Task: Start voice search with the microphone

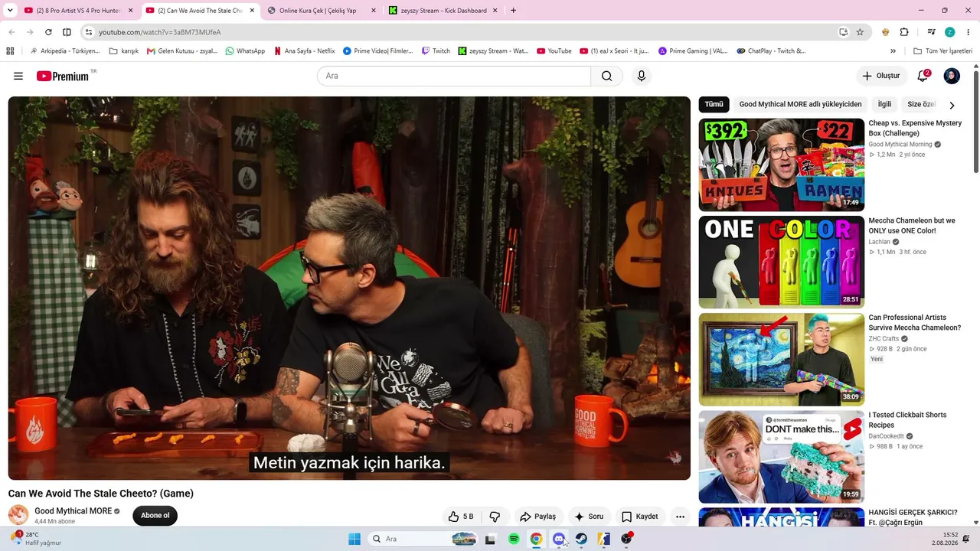Action: [x=642, y=76]
